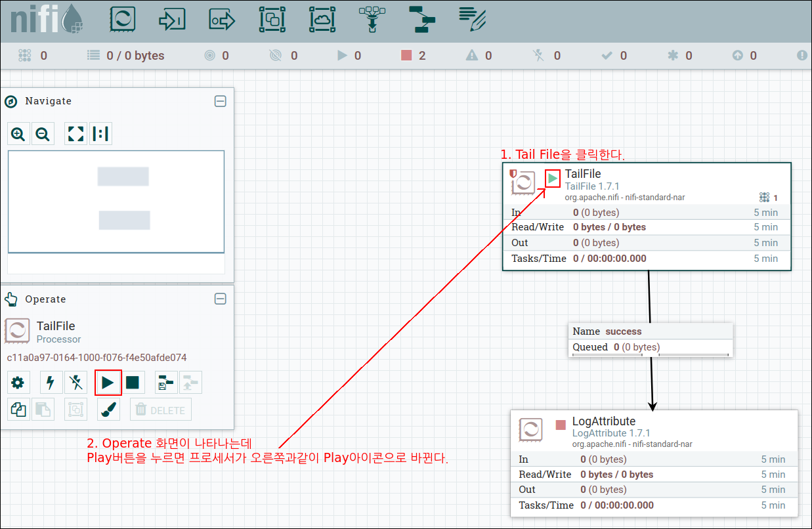812x529 pixels.
Task: Click the running play indicator on TailFile
Action: [x=553, y=178]
